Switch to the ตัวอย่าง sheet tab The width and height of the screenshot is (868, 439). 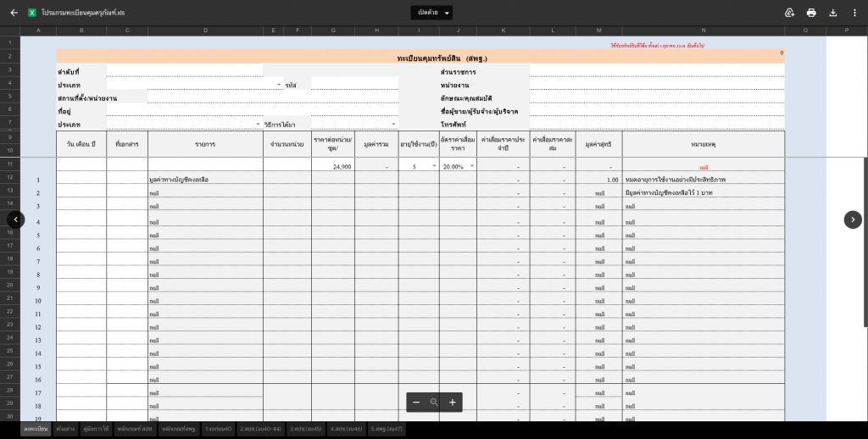pyautogui.click(x=65, y=429)
